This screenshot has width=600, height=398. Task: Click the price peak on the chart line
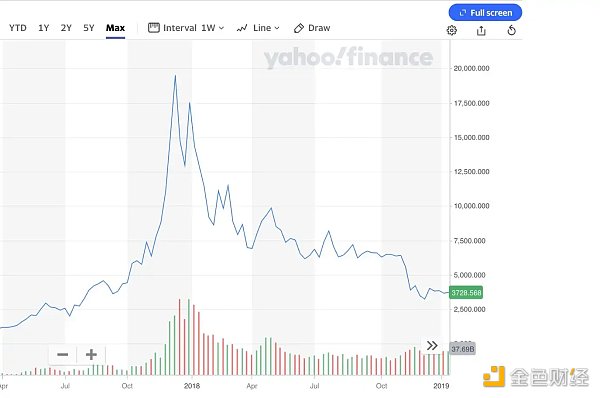176,76
